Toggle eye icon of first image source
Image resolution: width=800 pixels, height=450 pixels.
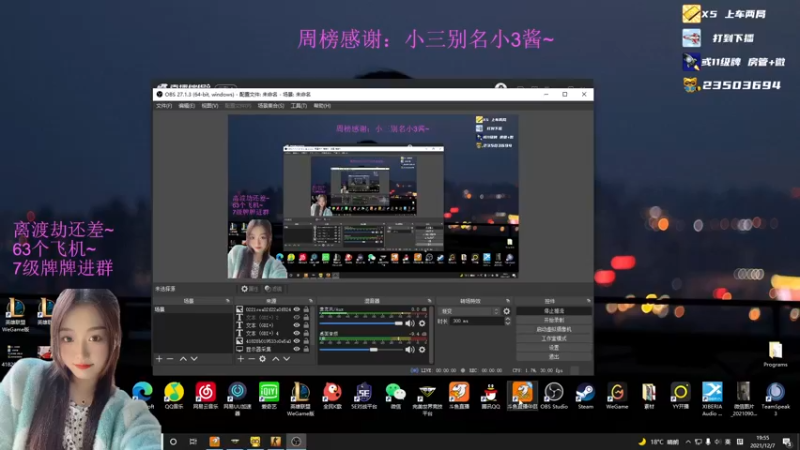click(296, 309)
